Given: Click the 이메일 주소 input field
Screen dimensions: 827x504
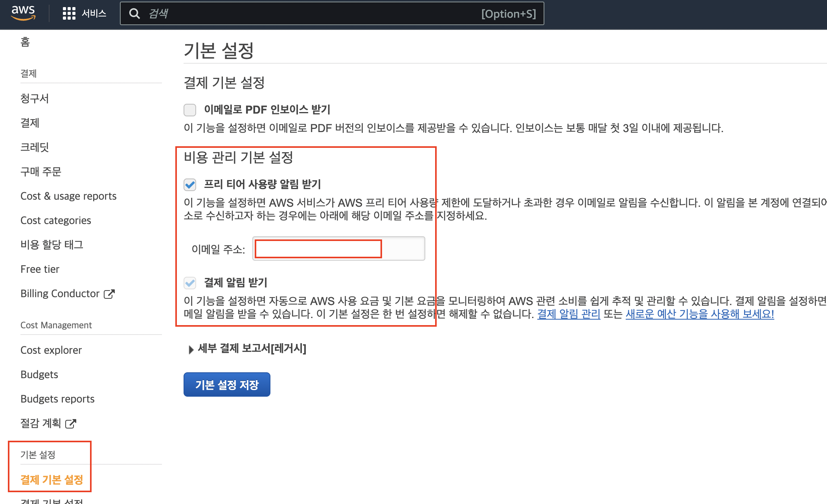Looking at the screenshot, I should (338, 248).
